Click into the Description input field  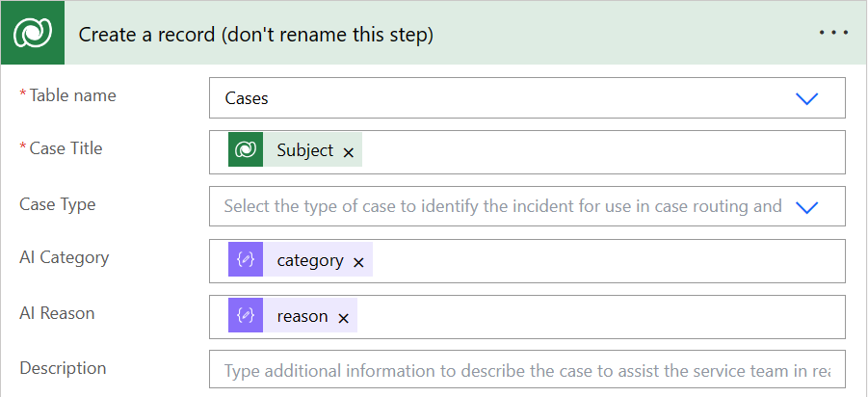(x=527, y=371)
